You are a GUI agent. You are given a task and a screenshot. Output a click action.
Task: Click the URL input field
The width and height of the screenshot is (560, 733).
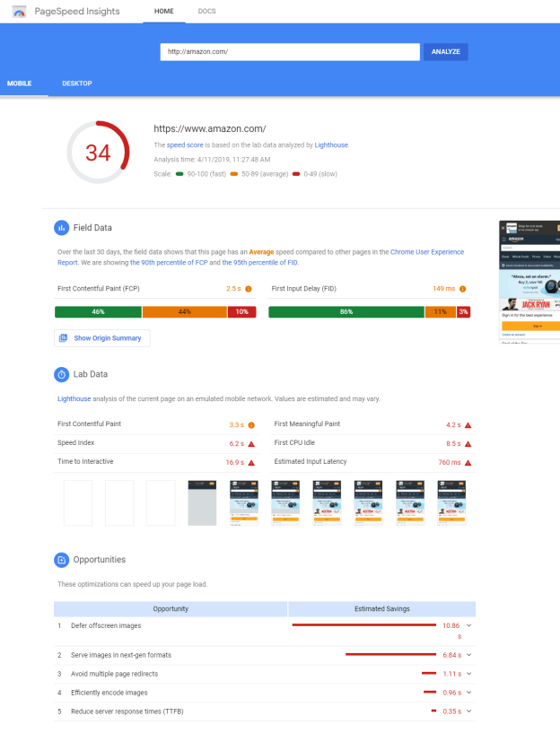click(290, 51)
